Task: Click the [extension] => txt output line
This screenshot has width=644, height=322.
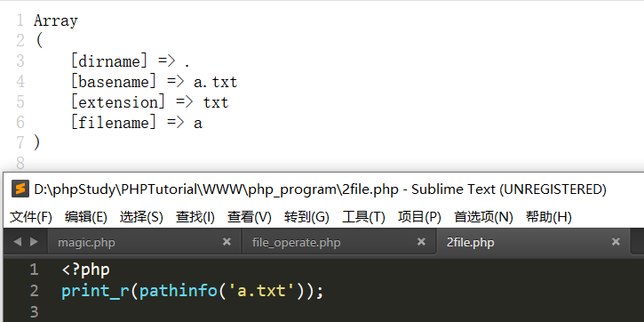Action: click(x=149, y=102)
